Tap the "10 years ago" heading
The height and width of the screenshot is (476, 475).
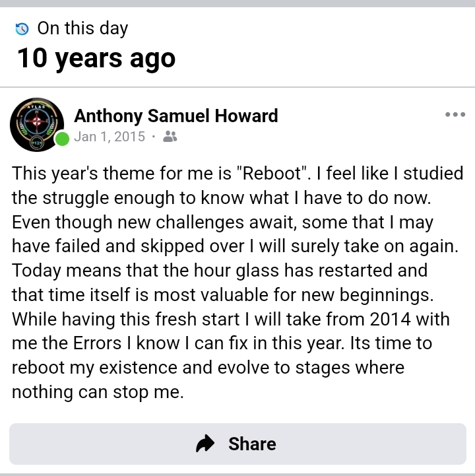(96, 59)
